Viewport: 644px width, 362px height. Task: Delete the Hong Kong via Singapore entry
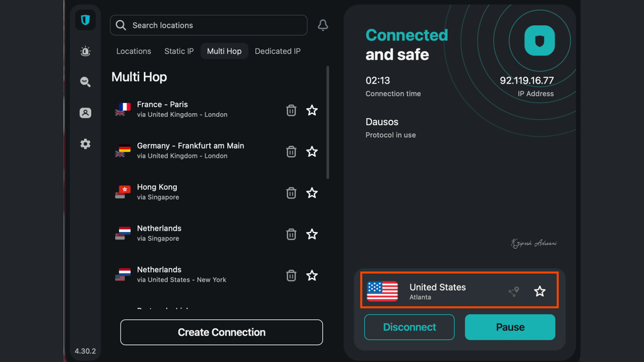(x=291, y=193)
